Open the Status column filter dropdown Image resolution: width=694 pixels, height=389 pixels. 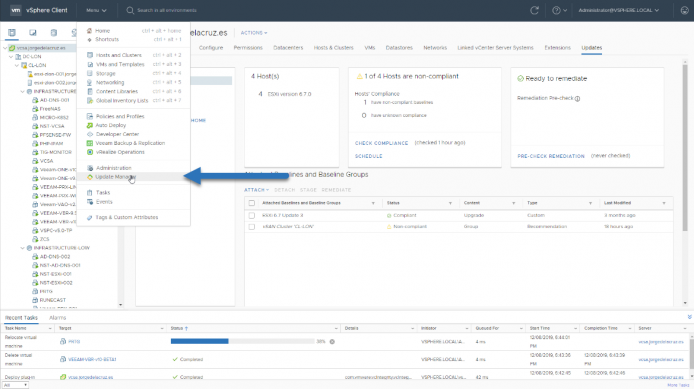[450, 203]
